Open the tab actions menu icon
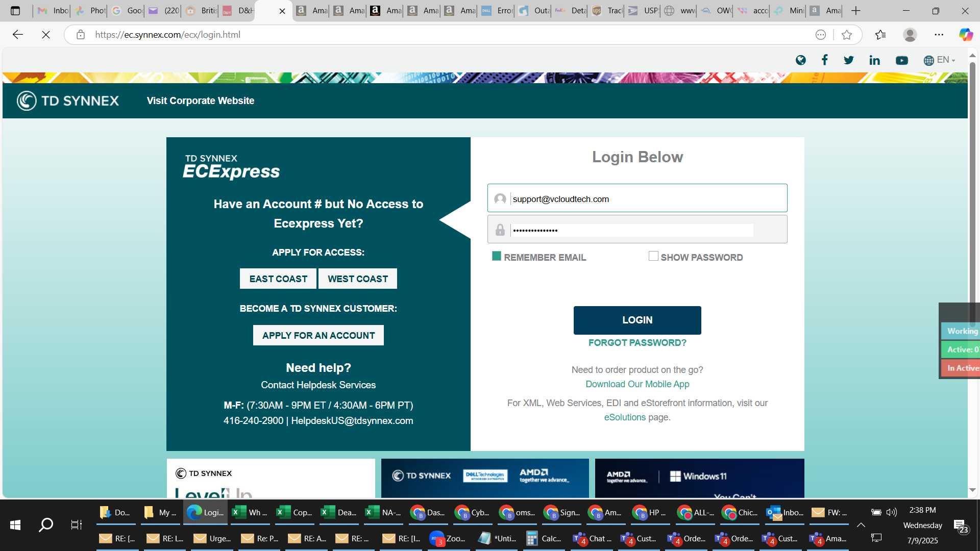 (15, 11)
